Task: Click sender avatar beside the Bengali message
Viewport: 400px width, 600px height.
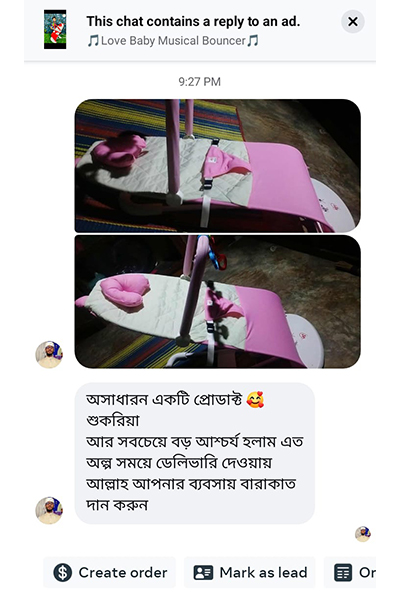Action: [49, 510]
